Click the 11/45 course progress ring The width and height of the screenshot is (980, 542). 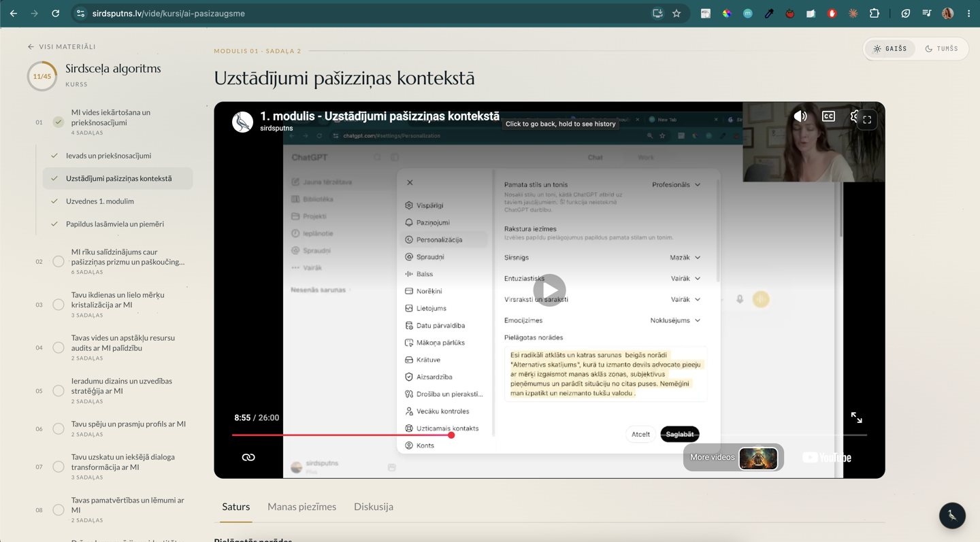click(42, 76)
